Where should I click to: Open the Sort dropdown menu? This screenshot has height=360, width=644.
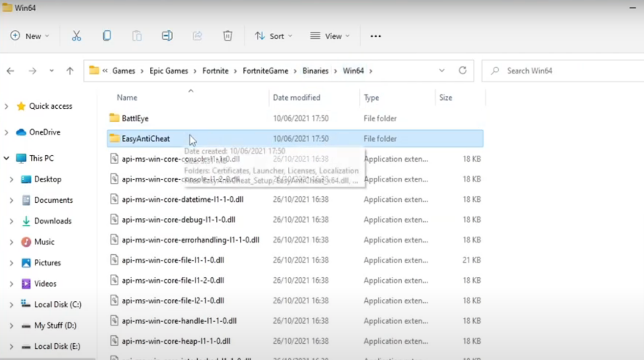(274, 36)
